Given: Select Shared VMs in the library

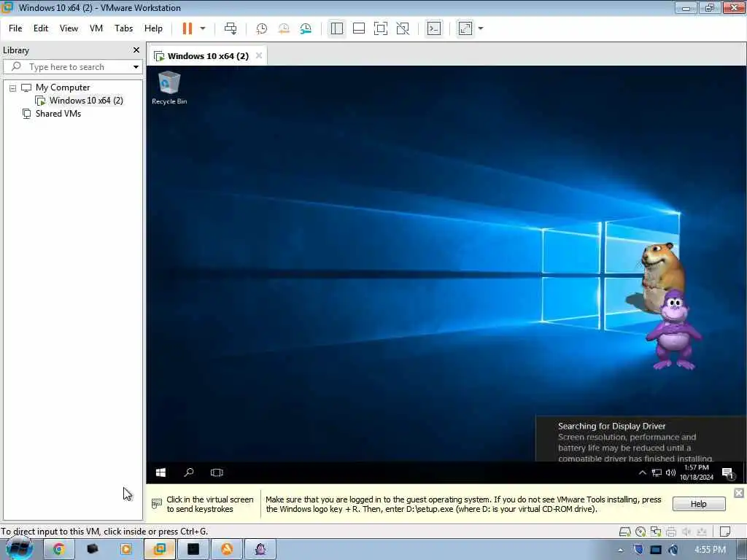Looking at the screenshot, I should point(58,114).
